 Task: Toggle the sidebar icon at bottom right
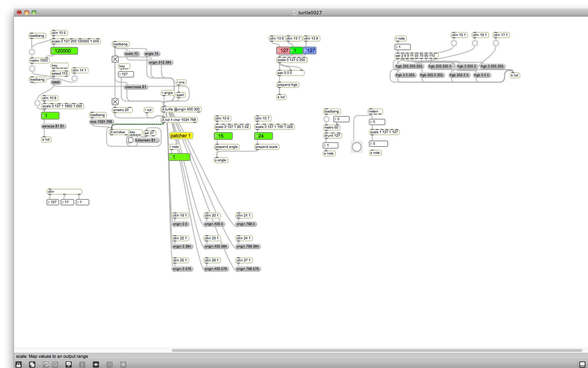[582, 364]
